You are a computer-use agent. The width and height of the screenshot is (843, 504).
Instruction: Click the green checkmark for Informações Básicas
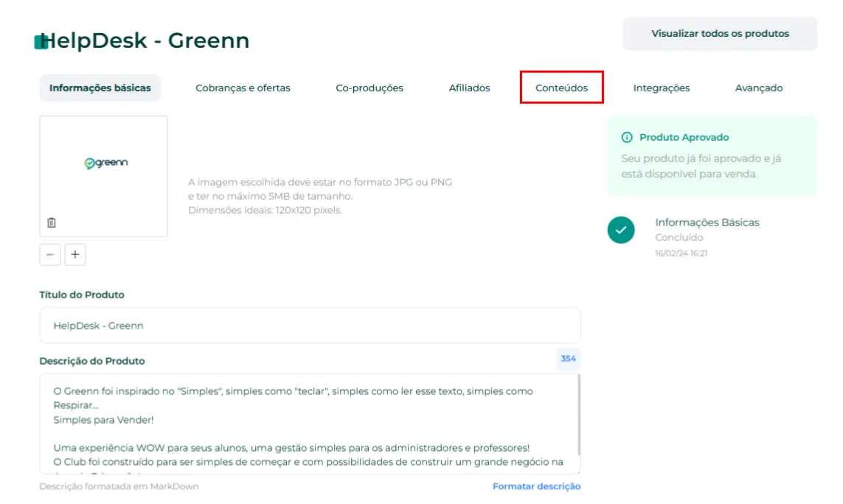[x=621, y=230]
